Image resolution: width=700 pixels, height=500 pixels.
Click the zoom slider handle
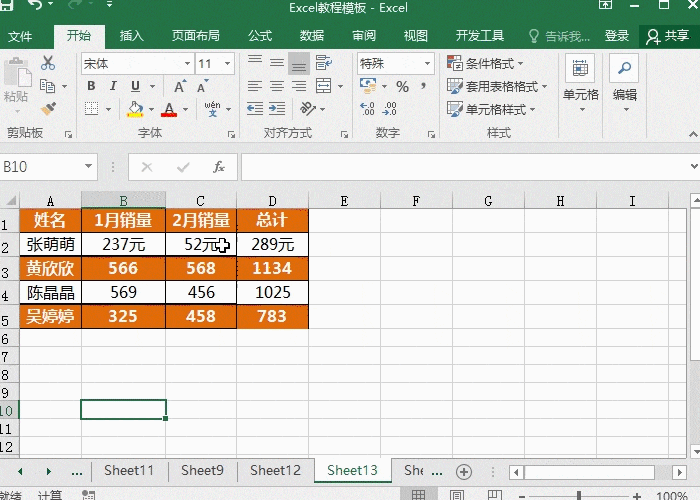(x=579, y=496)
